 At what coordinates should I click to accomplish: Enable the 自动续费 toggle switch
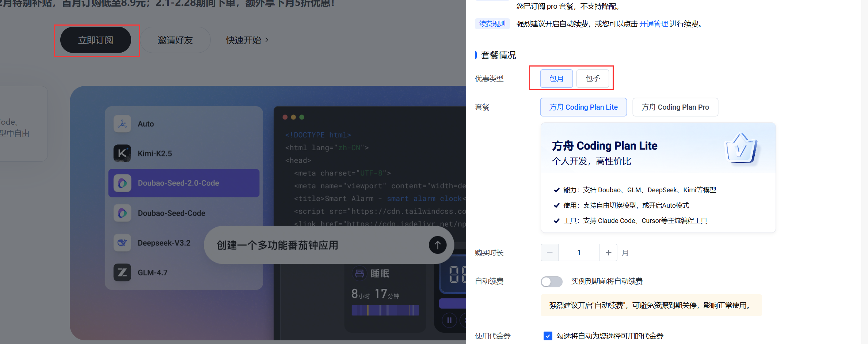coord(551,281)
